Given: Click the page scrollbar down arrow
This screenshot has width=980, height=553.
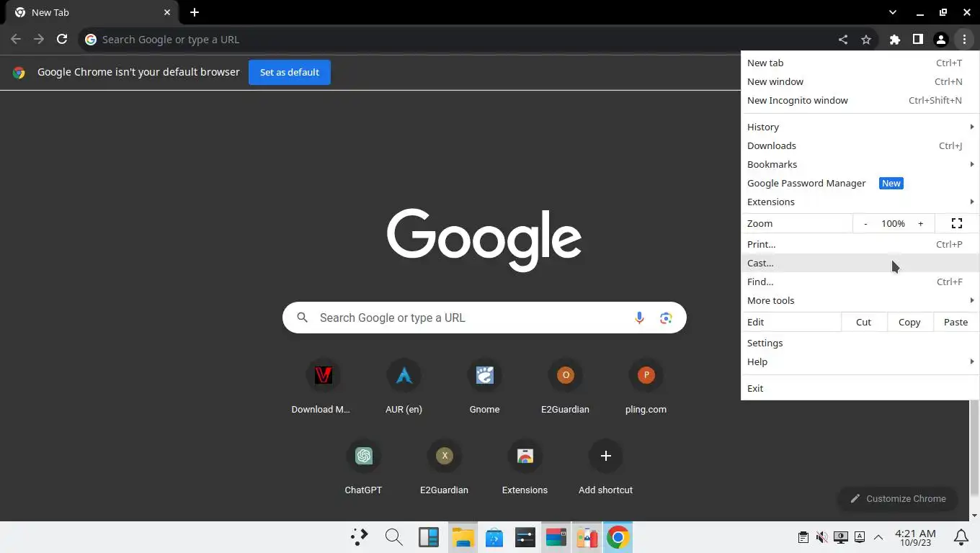Looking at the screenshot, I should coord(975,516).
